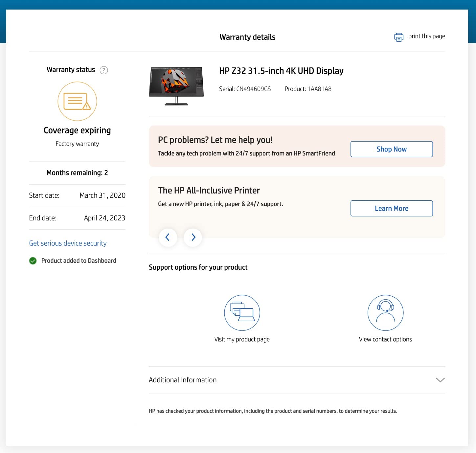Viewport: 476px width, 453px height.
Task: Click the green Product added checkmark icon
Action: click(x=33, y=260)
